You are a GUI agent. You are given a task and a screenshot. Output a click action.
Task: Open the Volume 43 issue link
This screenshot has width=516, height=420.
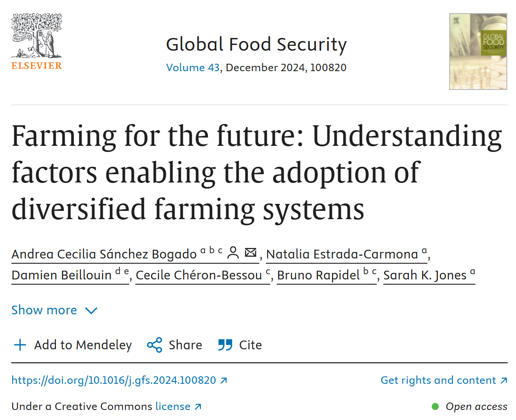(x=192, y=68)
